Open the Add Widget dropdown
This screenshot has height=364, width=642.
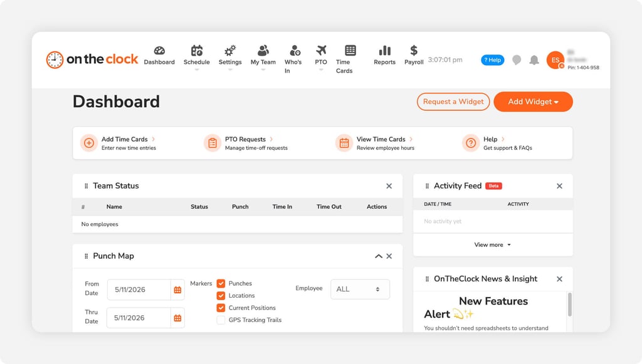(x=533, y=101)
